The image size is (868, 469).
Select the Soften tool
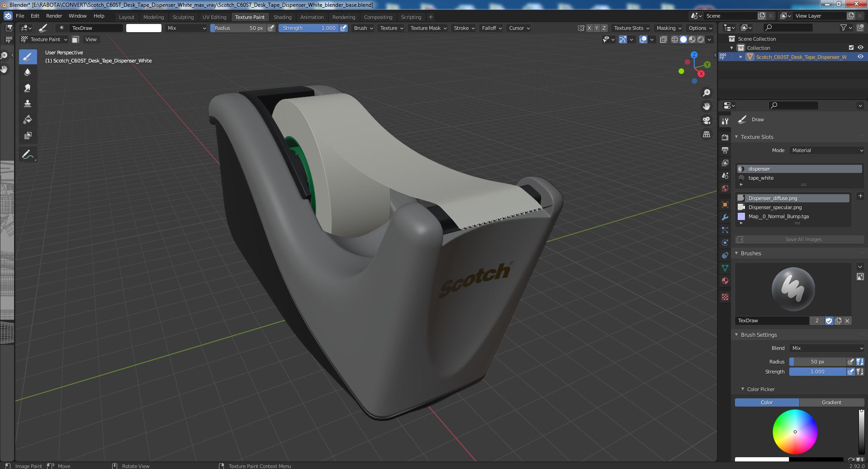[28, 72]
